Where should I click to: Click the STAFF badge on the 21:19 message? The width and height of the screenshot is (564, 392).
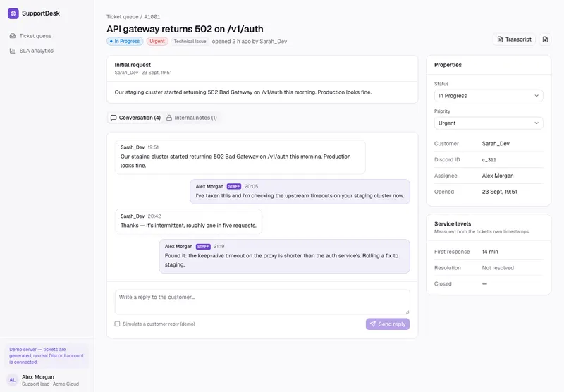pyautogui.click(x=203, y=247)
